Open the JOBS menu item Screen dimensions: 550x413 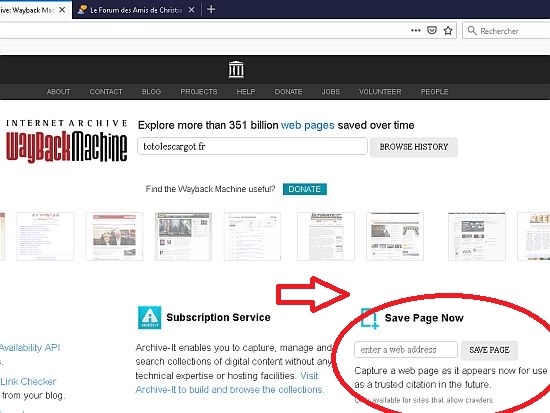pyautogui.click(x=330, y=92)
